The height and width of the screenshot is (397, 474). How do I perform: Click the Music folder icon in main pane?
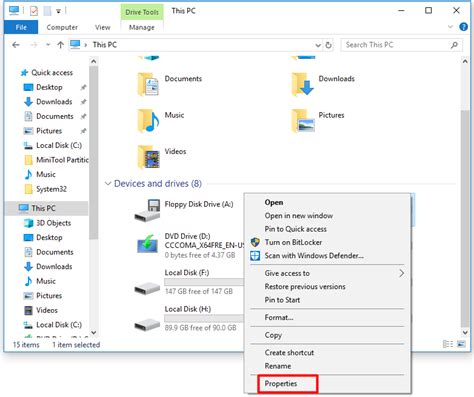coord(148,121)
